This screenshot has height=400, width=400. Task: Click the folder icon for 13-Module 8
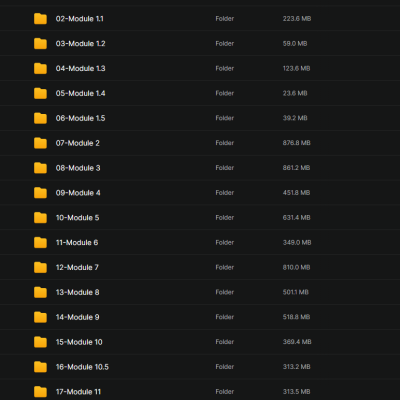(x=40, y=292)
